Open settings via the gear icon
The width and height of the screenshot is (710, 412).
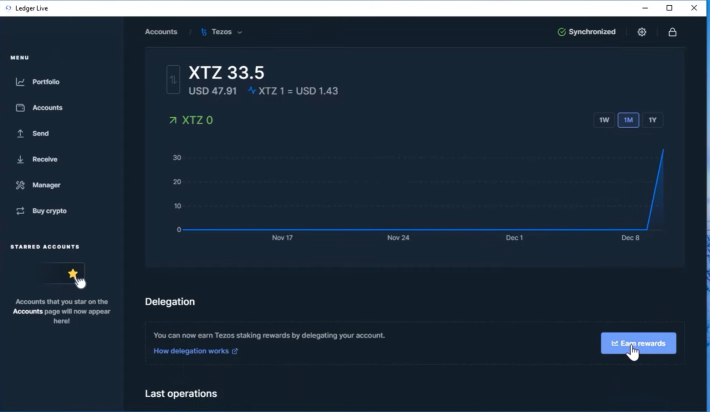(x=642, y=32)
